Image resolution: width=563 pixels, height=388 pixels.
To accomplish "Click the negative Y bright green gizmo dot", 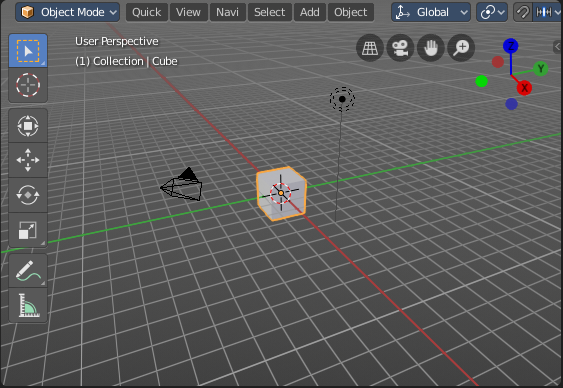I will click(x=481, y=81).
